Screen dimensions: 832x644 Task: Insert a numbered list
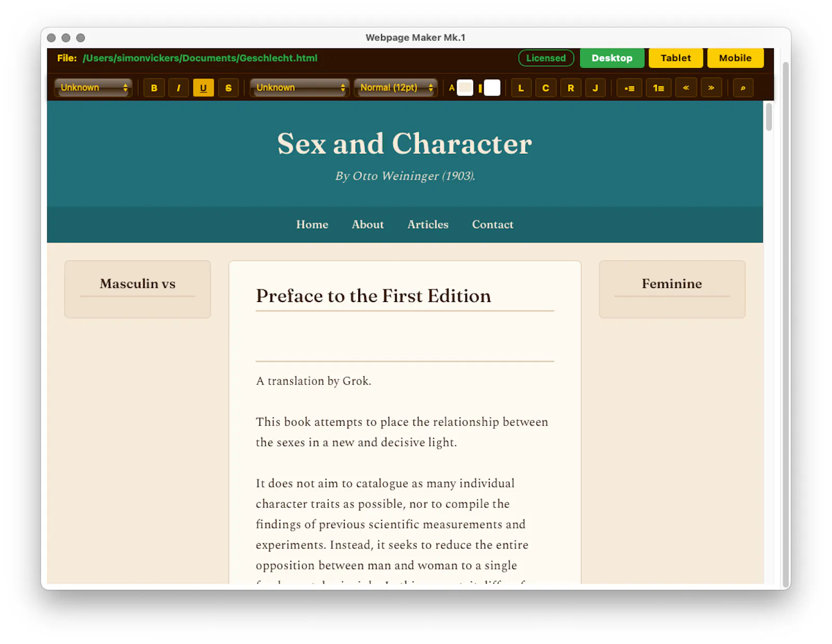point(658,88)
